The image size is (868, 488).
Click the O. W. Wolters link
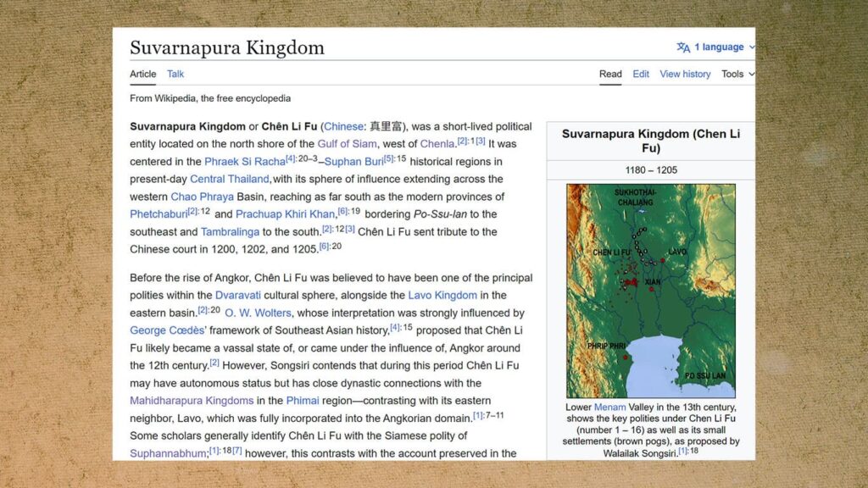click(x=258, y=313)
